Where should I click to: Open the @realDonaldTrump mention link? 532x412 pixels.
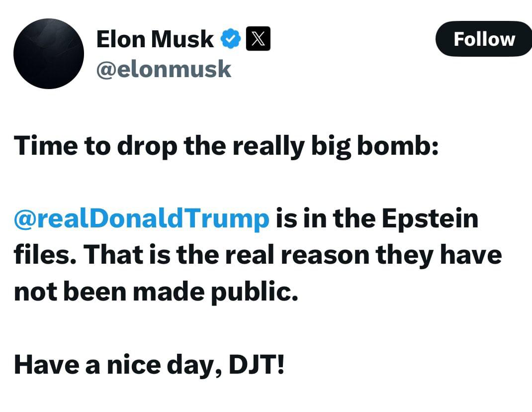coord(142,219)
